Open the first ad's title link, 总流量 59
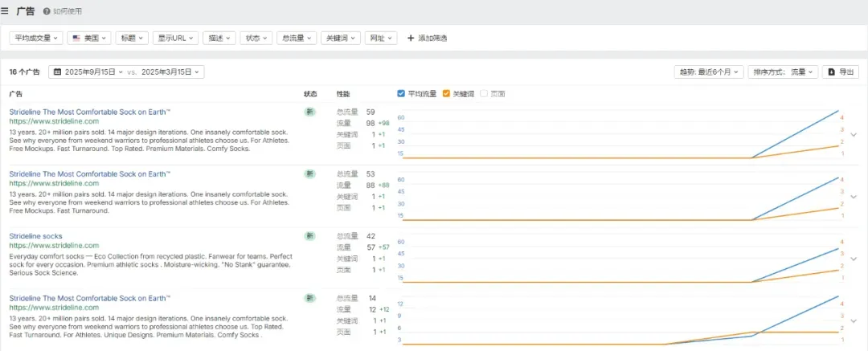The image size is (868, 351). coord(90,112)
